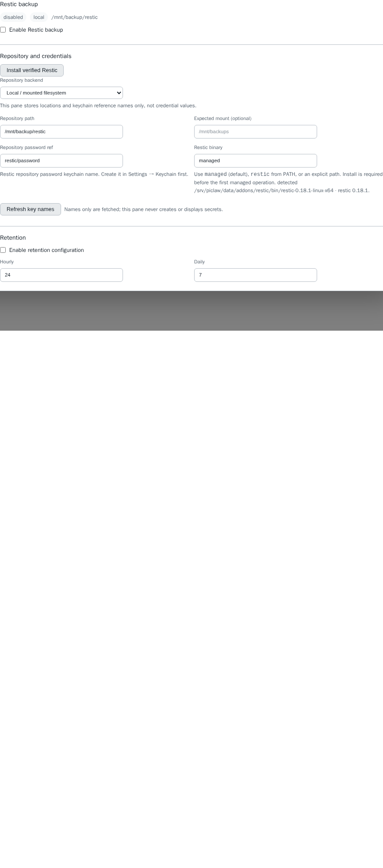The height and width of the screenshot is (868, 383).
Task: Focus the Hourly retention input
Action: (x=61, y=275)
